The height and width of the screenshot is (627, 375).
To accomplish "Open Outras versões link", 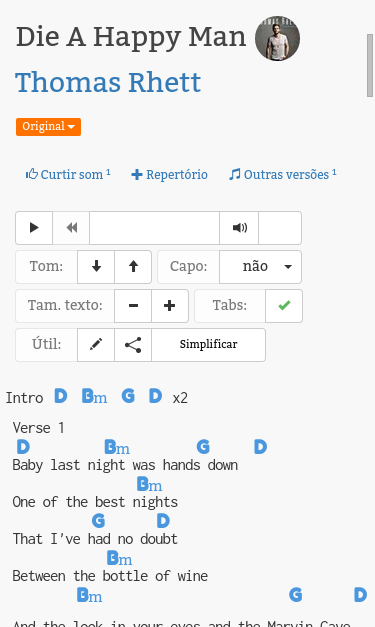I will click(283, 174).
